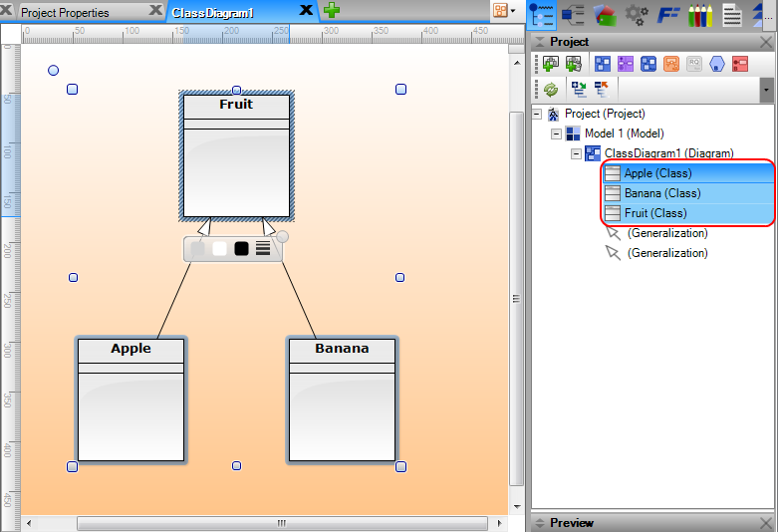
Task: Click the vertical scrollbar thumb
Action: pyautogui.click(x=517, y=299)
